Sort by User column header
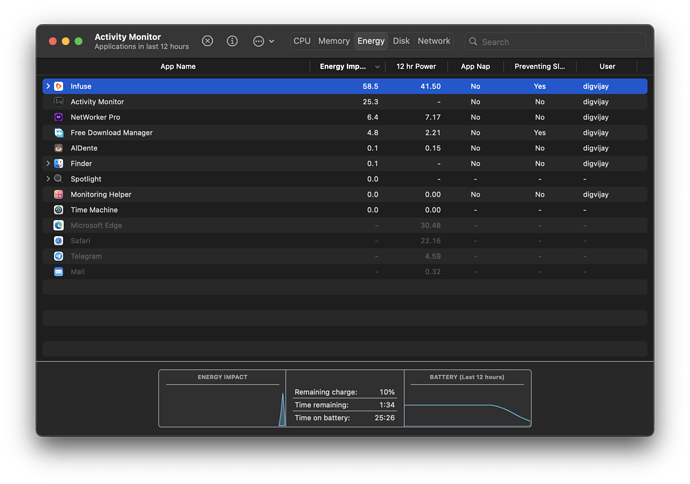Viewport: 690px width, 484px height. [x=607, y=66]
